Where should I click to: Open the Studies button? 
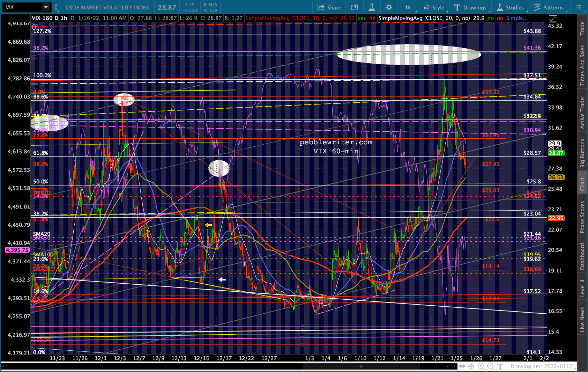coord(511,7)
